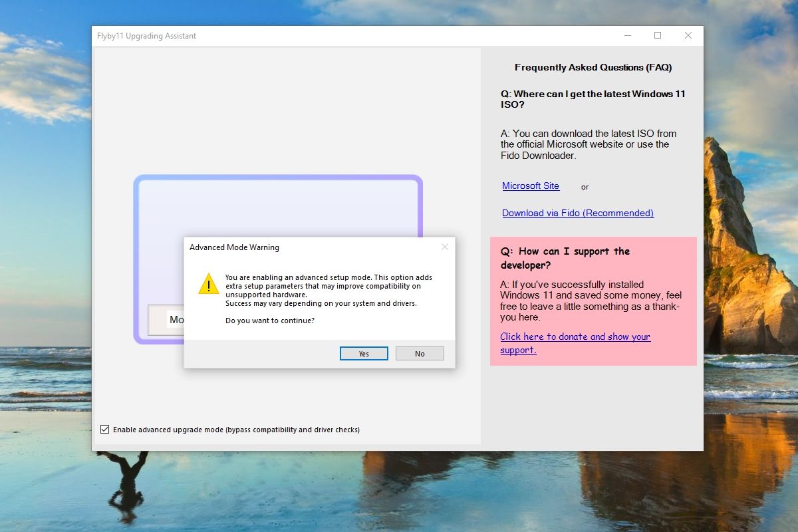
Task: Click the yellow warning triangle icon
Action: coord(208,283)
